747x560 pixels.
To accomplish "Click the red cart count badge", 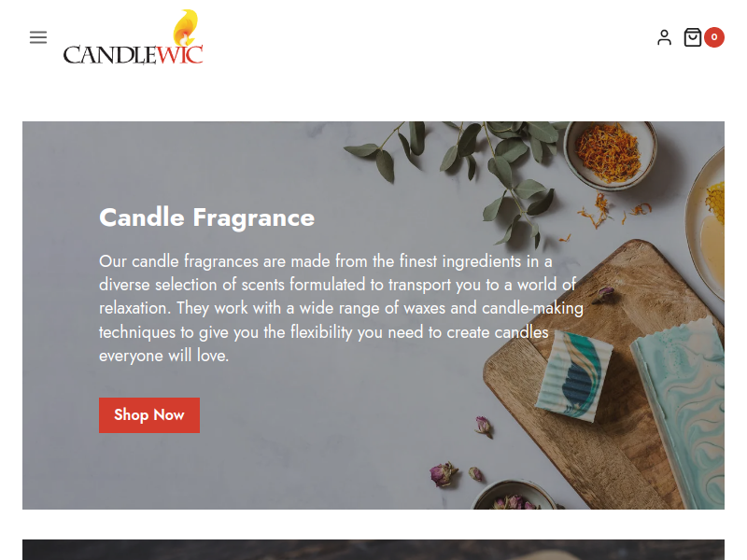I will coord(713,37).
